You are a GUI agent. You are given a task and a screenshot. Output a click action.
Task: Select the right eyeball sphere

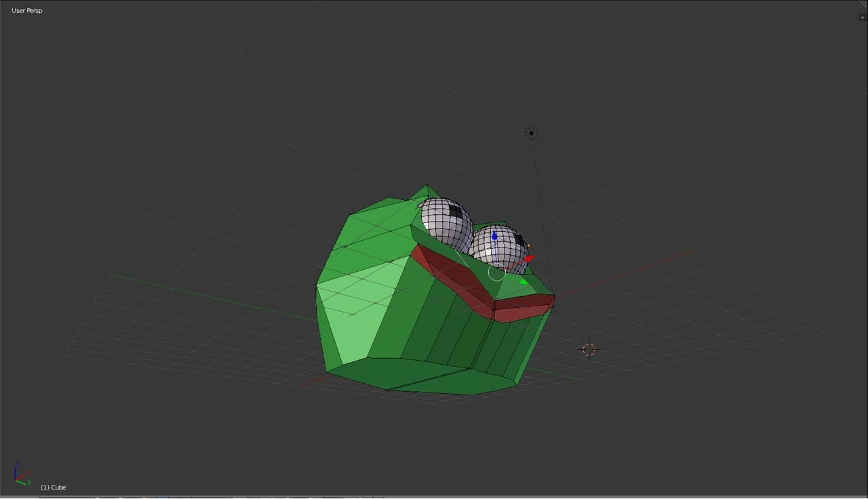point(498,249)
